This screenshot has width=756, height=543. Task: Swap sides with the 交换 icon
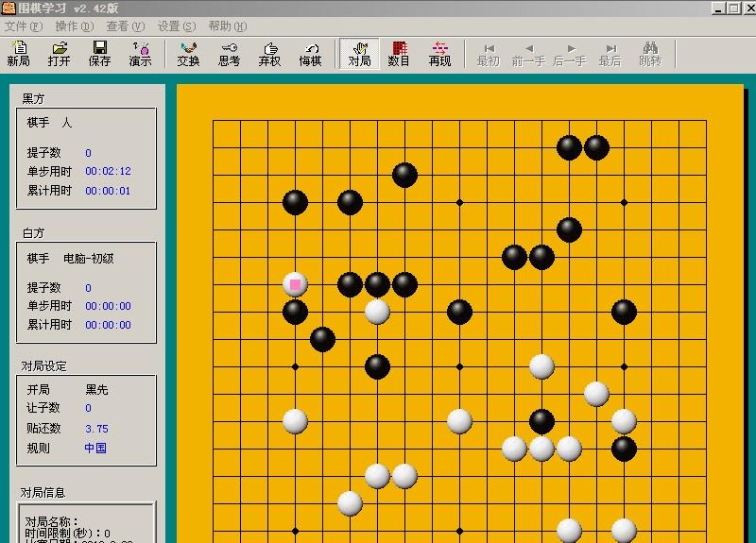[x=188, y=54]
